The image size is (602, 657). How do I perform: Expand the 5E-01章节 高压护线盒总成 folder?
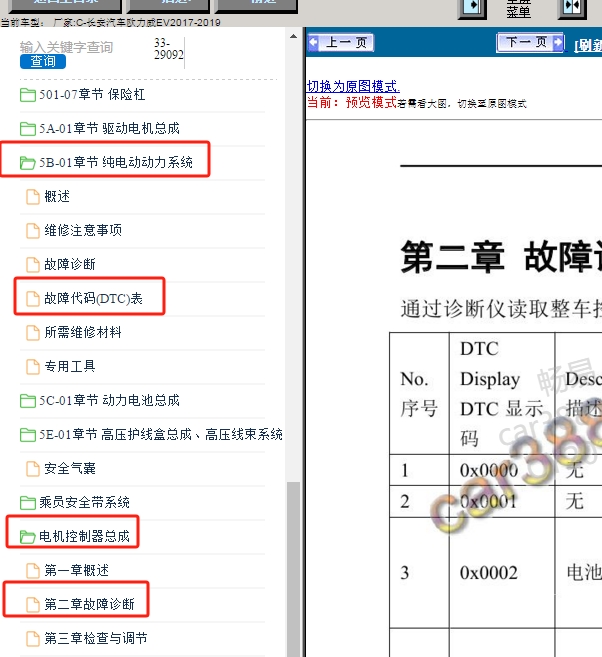pos(151,435)
